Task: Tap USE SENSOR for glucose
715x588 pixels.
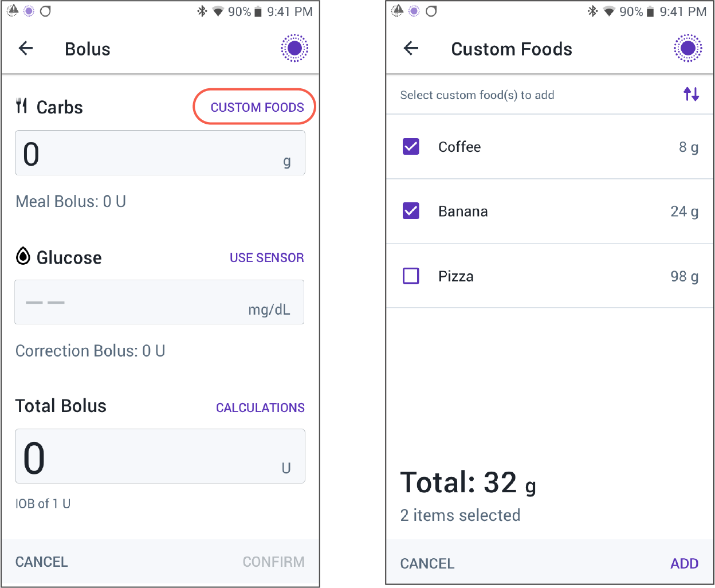Action: tap(267, 258)
